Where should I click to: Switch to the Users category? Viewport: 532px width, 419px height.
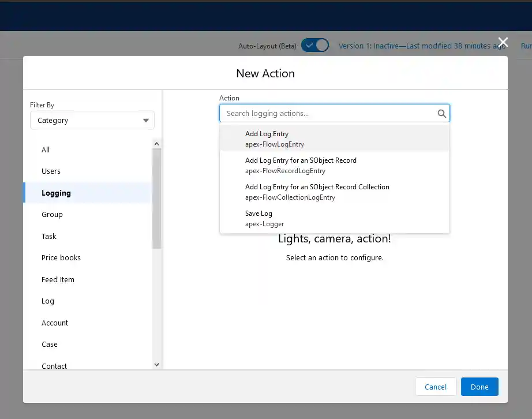coord(51,171)
